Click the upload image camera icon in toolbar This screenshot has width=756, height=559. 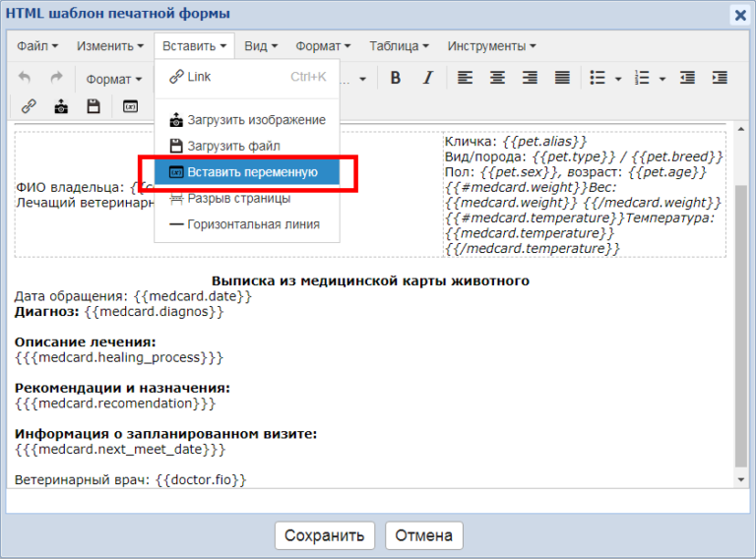tap(61, 106)
